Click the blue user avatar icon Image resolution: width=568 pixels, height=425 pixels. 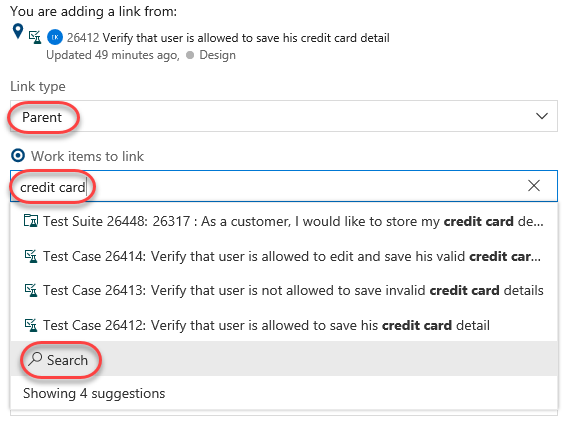[55, 37]
